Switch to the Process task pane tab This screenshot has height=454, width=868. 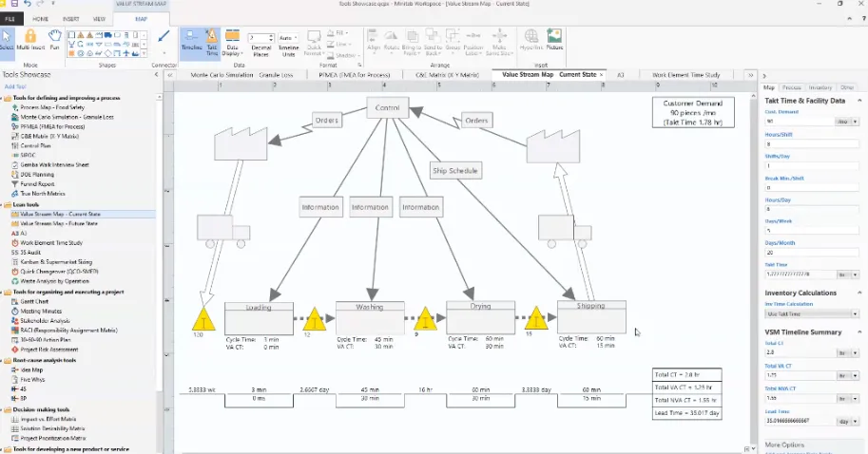(x=792, y=87)
